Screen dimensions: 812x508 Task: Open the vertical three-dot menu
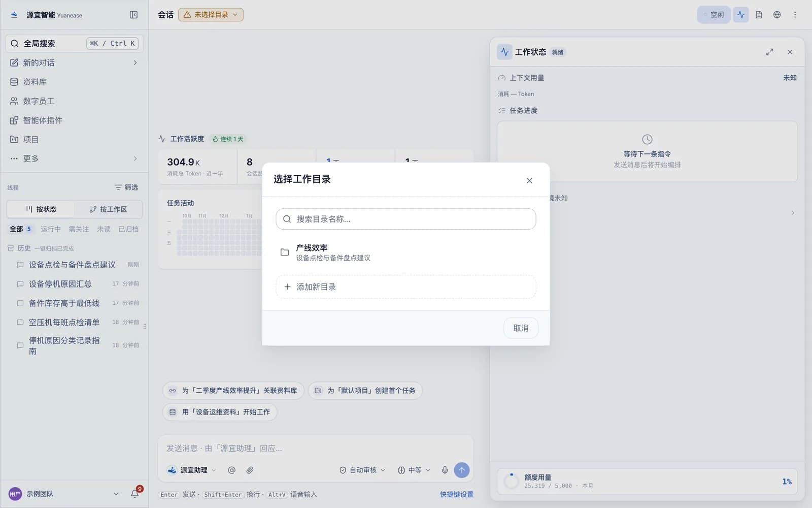pyautogui.click(x=795, y=15)
